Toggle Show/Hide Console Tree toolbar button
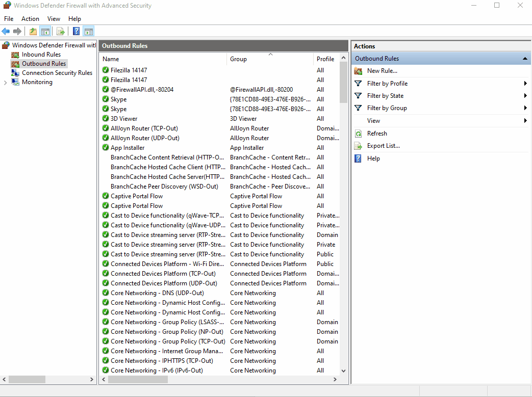532x397 pixels. (x=45, y=32)
